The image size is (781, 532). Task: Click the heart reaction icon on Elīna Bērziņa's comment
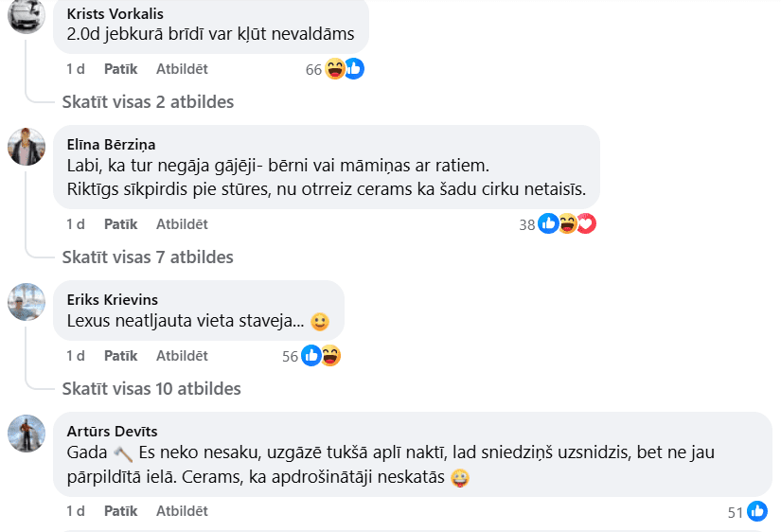click(x=587, y=223)
